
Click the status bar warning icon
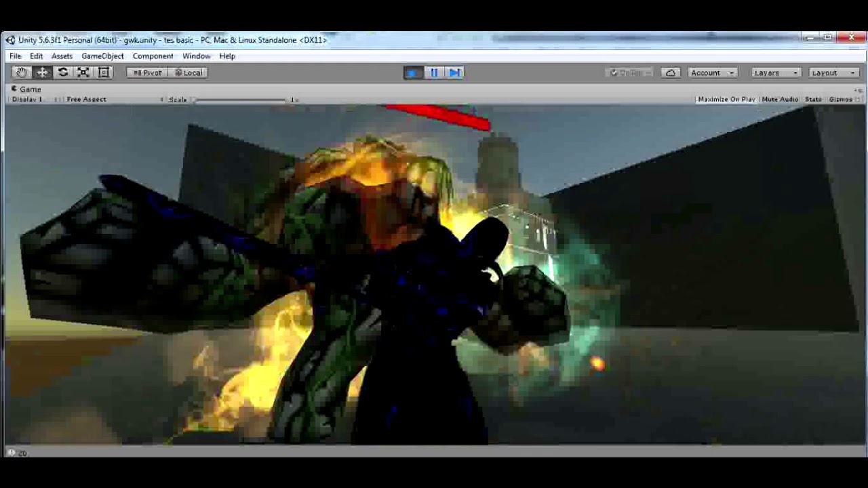[x=12, y=453]
